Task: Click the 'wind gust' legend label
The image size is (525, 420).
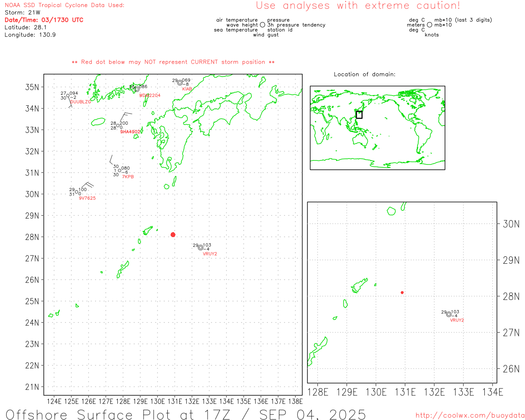Action: [266, 35]
